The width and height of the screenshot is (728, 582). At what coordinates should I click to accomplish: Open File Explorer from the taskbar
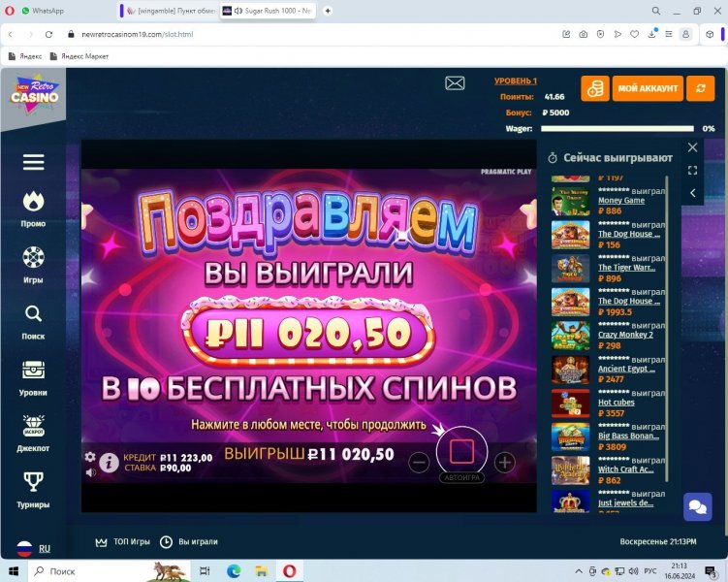pos(262,571)
